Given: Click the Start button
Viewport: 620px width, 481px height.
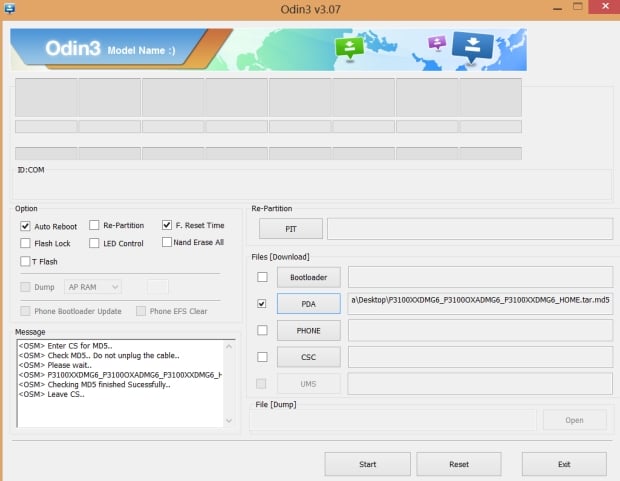Looking at the screenshot, I should pyautogui.click(x=367, y=464).
